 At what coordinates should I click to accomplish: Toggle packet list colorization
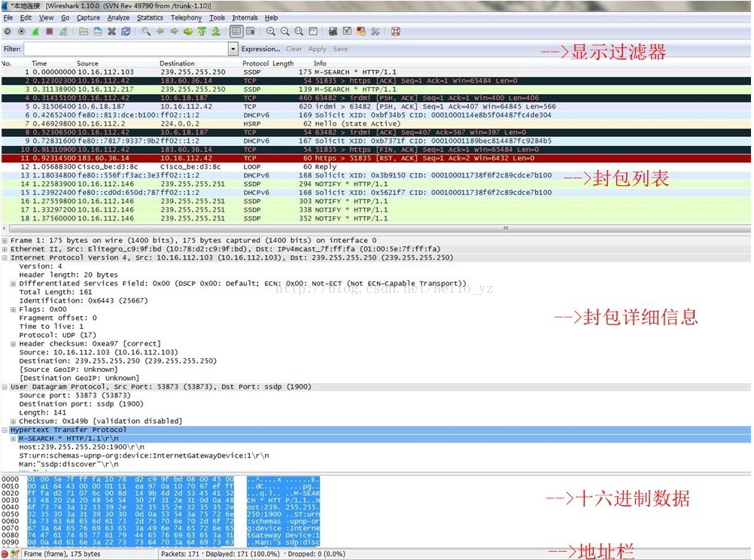[236, 32]
